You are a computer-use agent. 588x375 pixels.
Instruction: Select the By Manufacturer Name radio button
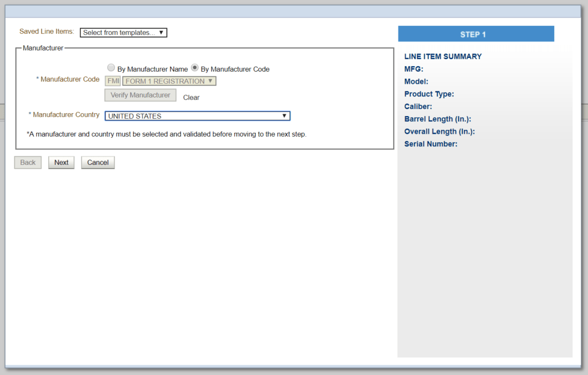(x=111, y=68)
